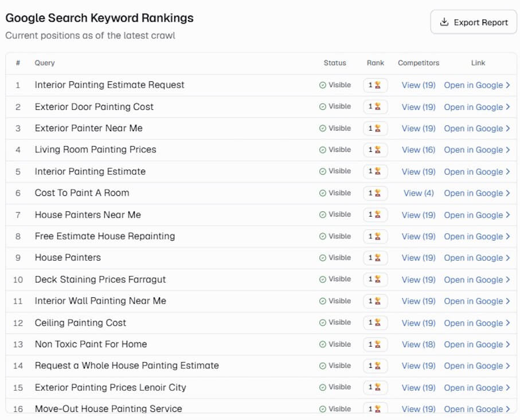The height and width of the screenshot is (420, 520).
Task: View competitors for Interior Wall Painting Near Me
Action: tap(419, 301)
